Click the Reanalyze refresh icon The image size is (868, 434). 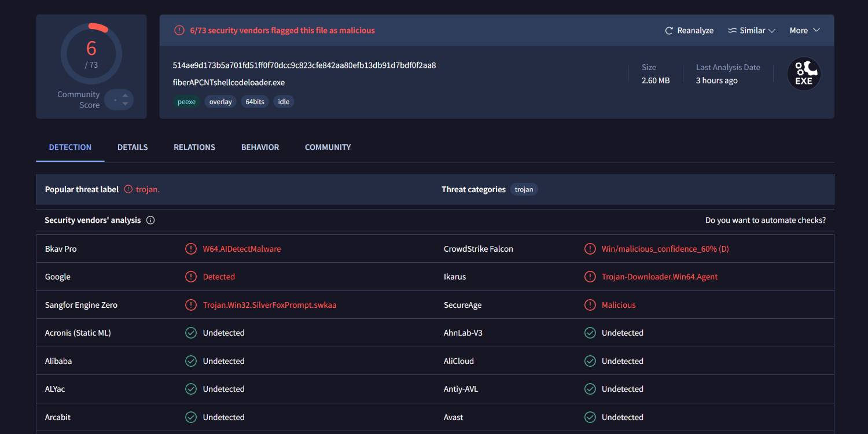pos(670,30)
